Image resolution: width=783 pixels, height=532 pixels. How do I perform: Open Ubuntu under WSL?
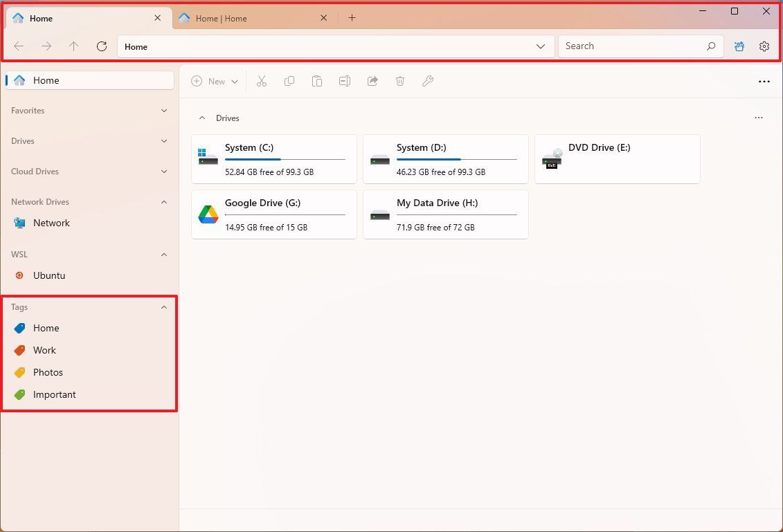coord(48,275)
